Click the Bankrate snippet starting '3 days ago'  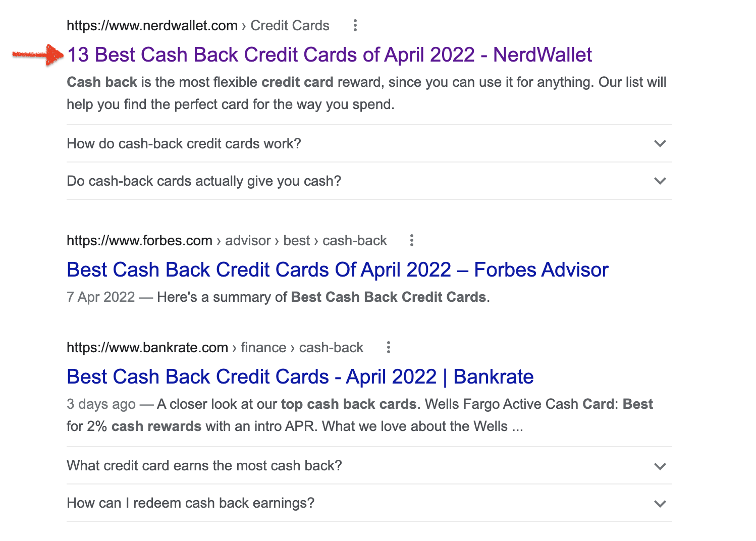coord(359,415)
